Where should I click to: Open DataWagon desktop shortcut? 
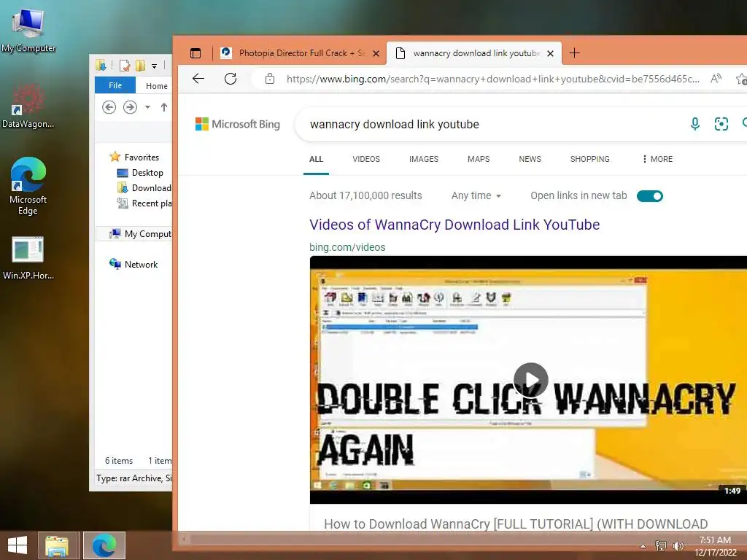pos(28,106)
